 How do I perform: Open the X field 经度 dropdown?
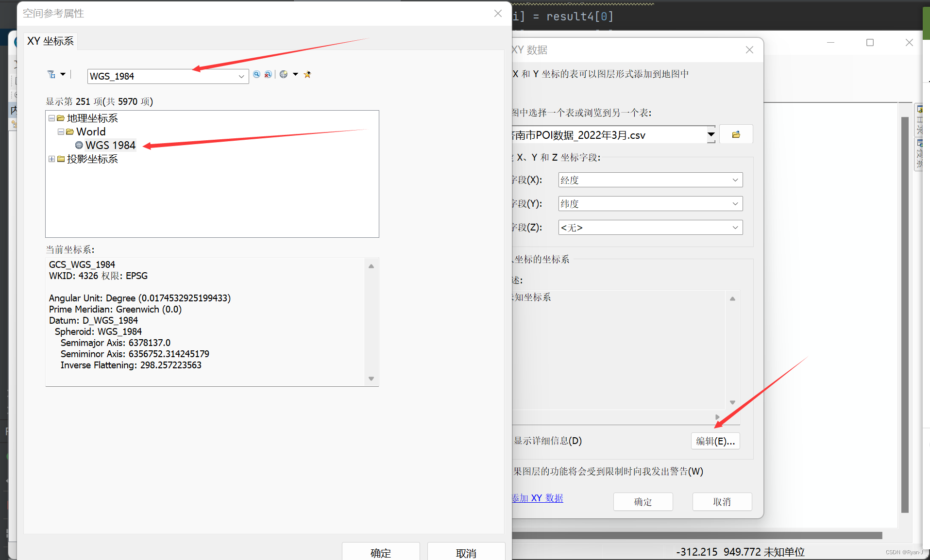pos(735,180)
